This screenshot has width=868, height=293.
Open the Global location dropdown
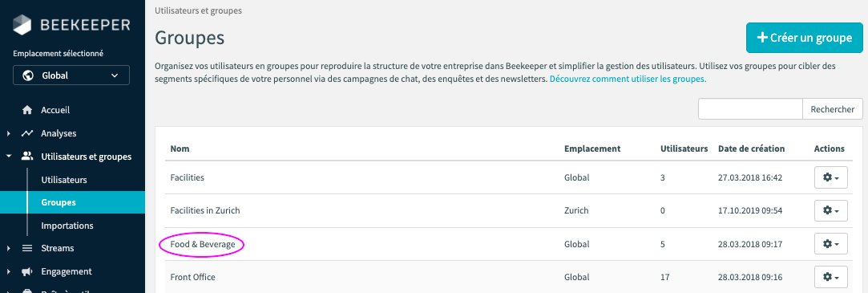71,75
